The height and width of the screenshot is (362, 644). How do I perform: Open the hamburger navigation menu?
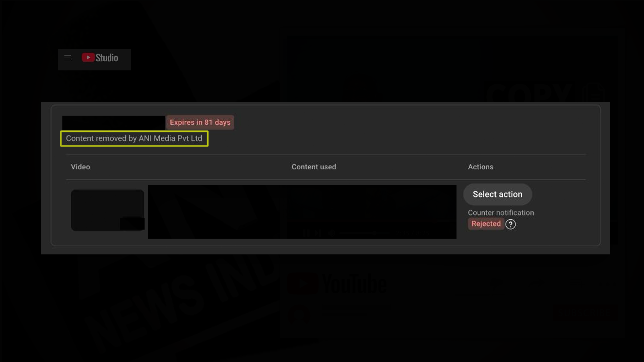click(x=68, y=58)
